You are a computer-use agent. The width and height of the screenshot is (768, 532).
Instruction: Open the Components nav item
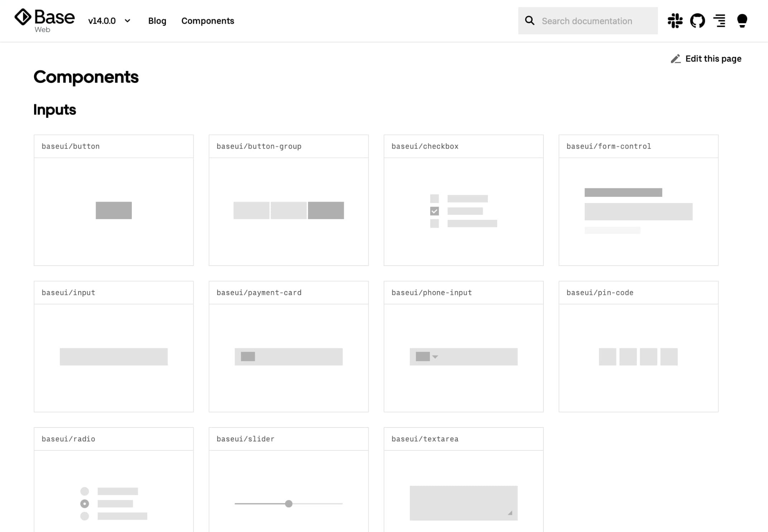pos(208,21)
